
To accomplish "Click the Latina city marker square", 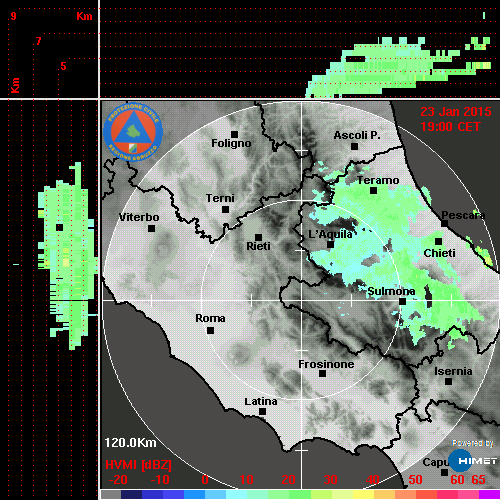I will click(262, 412).
